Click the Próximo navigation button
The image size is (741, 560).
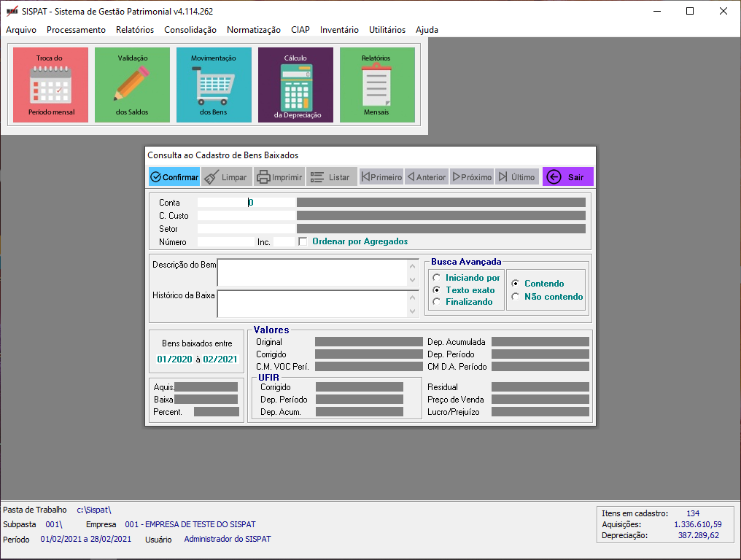pos(472,177)
